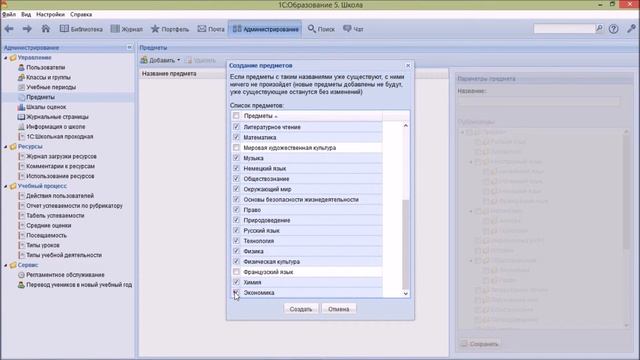640x360 pixels.
Task: Open the Добавить dropdown
Action: [160, 60]
